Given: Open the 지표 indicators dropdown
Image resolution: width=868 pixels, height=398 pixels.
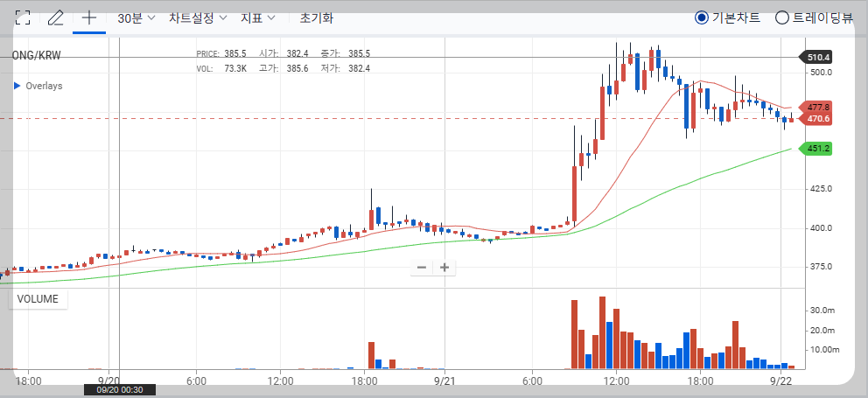Looking at the screenshot, I should tap(258, 17).
